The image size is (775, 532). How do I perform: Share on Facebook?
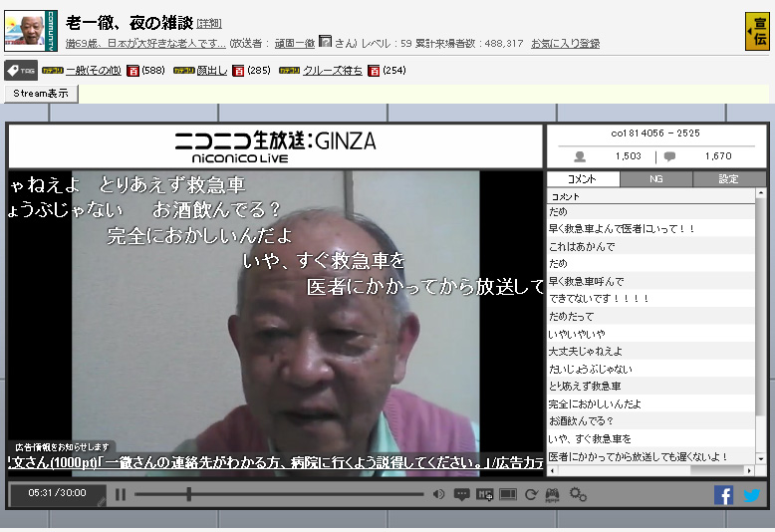tap(723, 495)
